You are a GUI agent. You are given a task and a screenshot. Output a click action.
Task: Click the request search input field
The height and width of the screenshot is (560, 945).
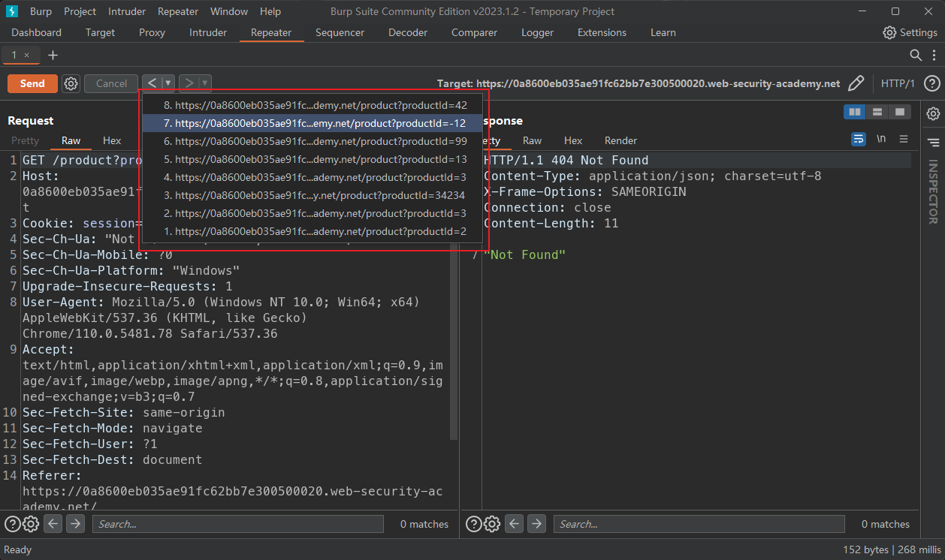pyautogui.click(x=237, y=524)
